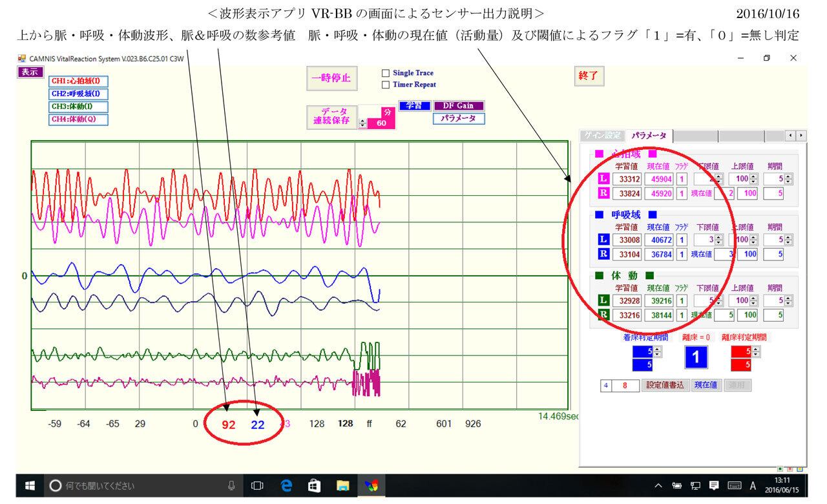Show hidden system tray icons
Screen dimensions: 827x504
point(659,486)
